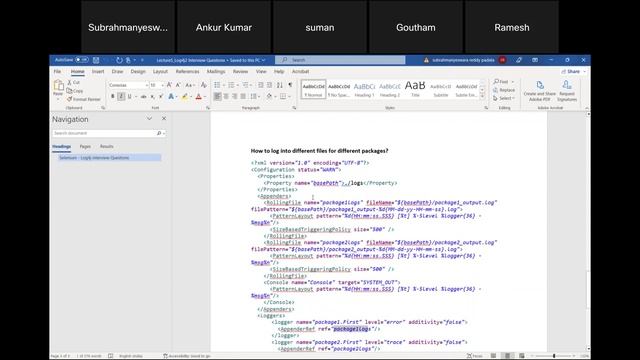The height and width of the screenshot is (360, 640).
Task: Click the Save icon in title bar
Action: [x=96, y=60]
